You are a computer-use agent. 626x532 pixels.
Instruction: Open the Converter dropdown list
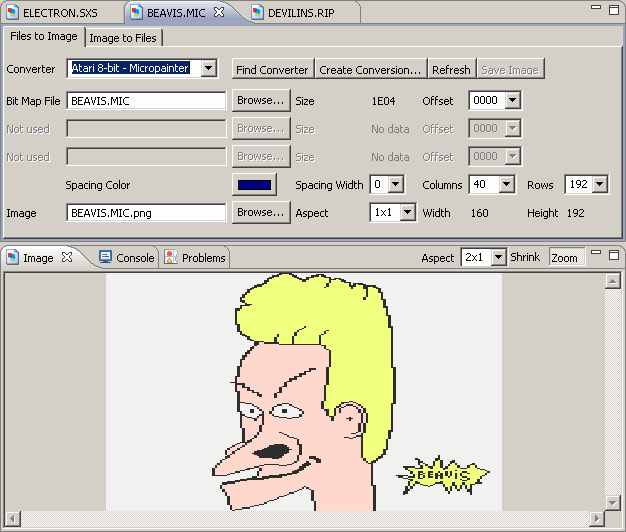pyautogui.click(x=208, y=69)
